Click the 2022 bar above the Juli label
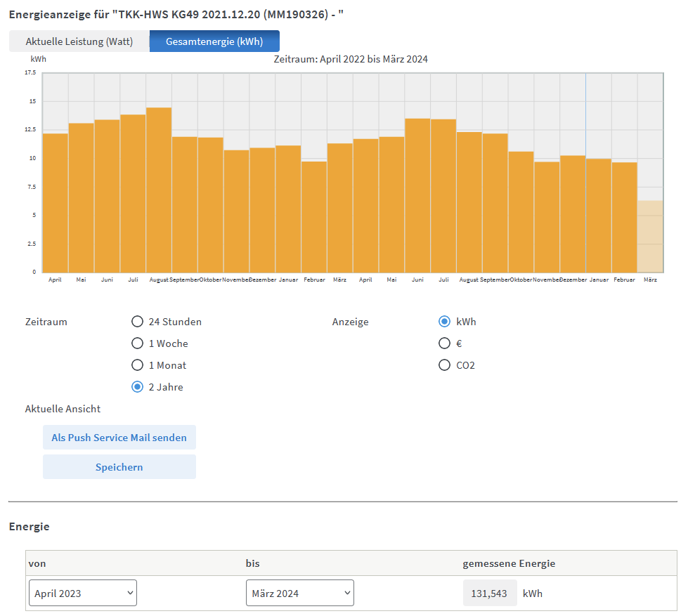 (x=133, y=193)
